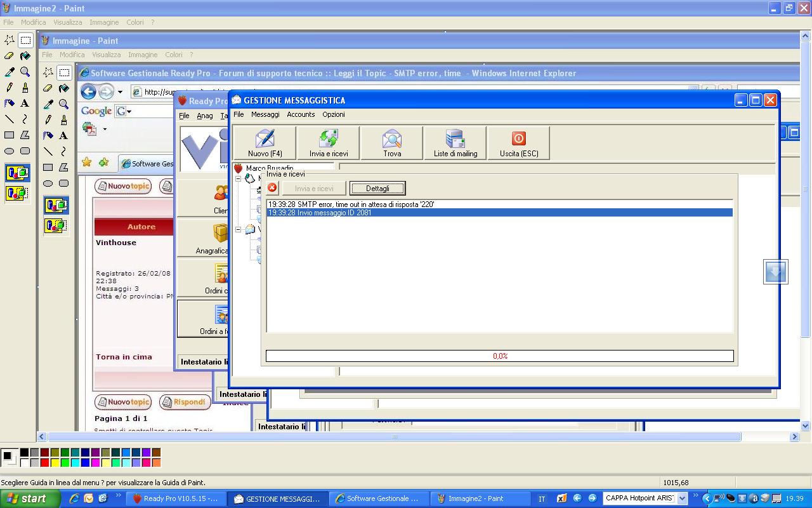Pick the red color swatch in the palette
The width and height of the screenshot is (812, 508).
pyautogui.click(x=44, y=463)
